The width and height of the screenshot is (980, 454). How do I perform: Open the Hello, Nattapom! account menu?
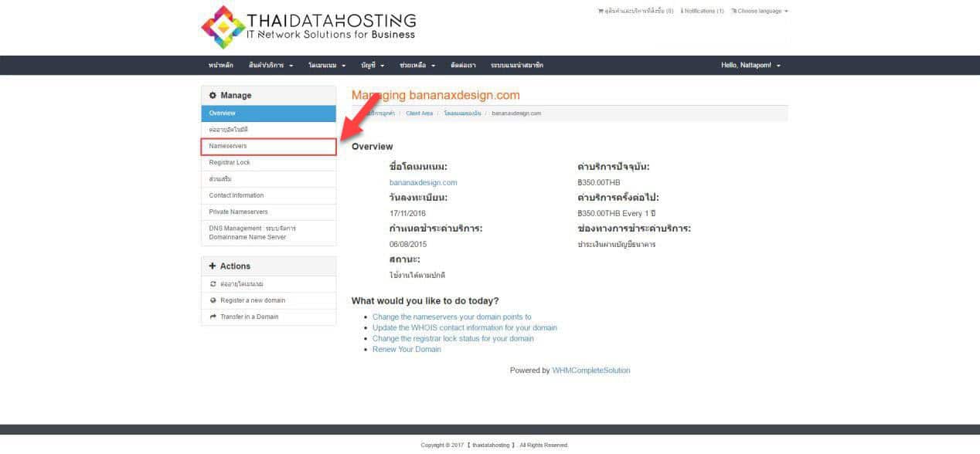click(750, 66)
